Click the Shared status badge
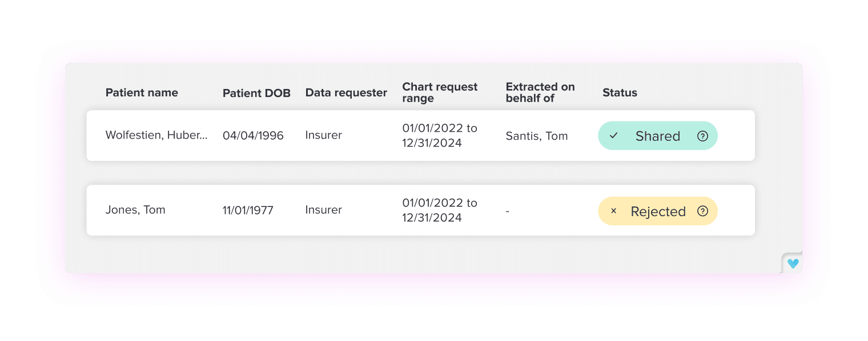The image size is (868, 341). [657, 136]
